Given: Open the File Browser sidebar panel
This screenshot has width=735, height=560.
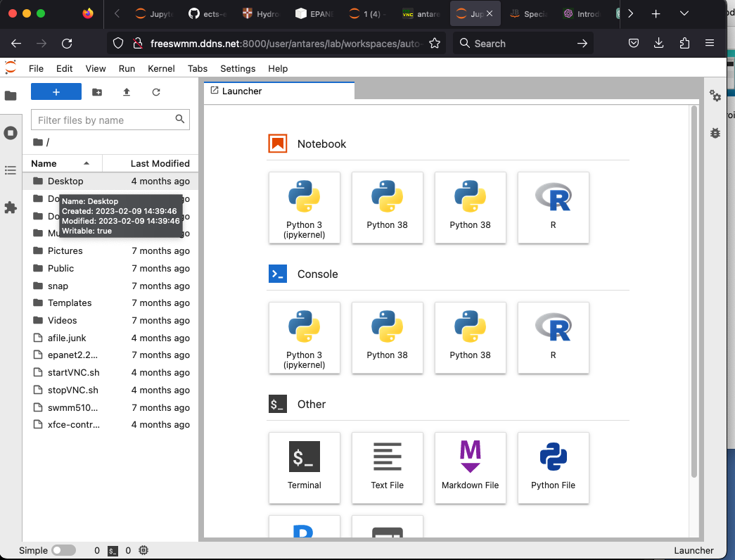Looking at the screenshot, I should point(11,96).
